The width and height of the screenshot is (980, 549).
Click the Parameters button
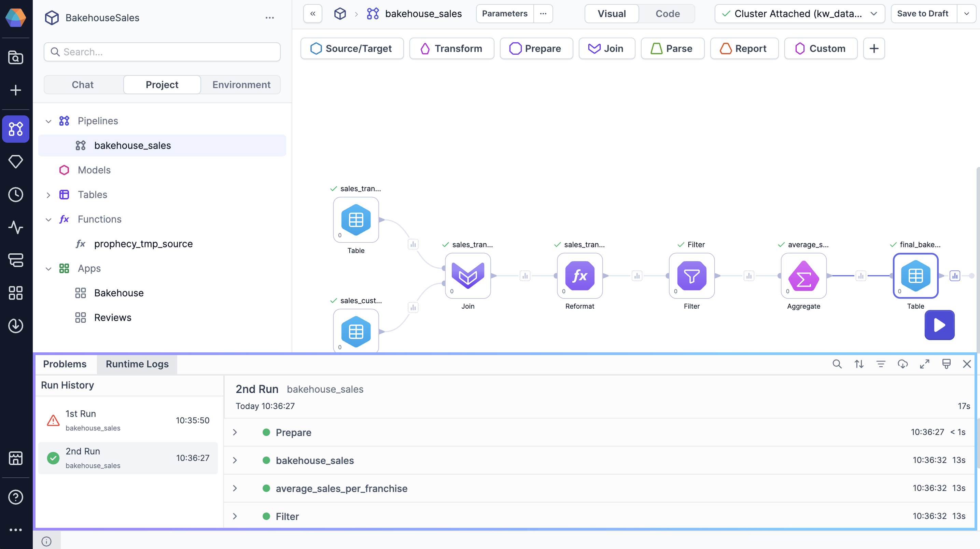(504, 14)
